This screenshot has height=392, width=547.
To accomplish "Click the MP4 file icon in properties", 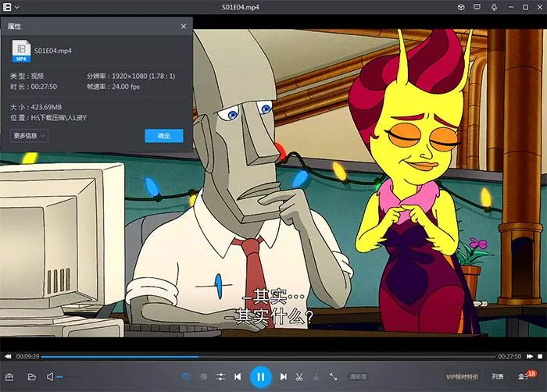I will click(x=21, y=51).
